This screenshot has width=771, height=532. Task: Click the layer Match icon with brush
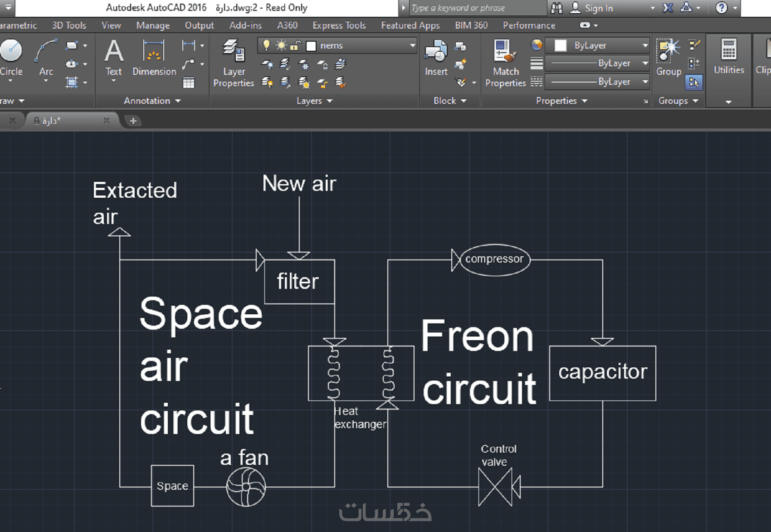(340, 83)
